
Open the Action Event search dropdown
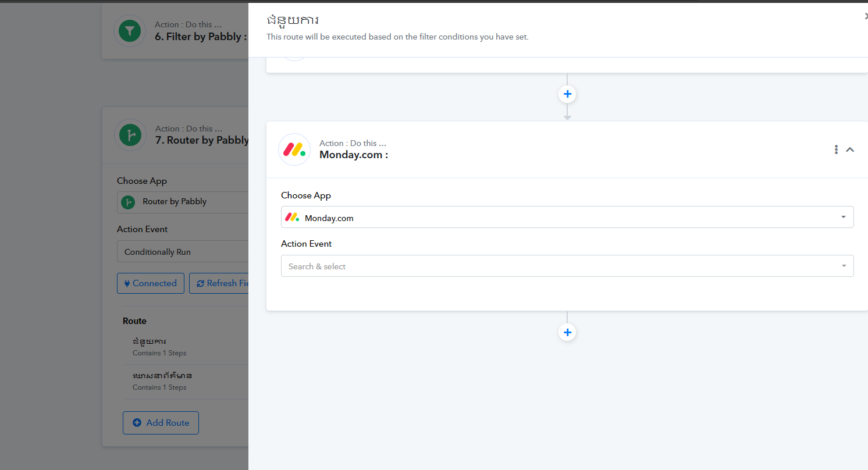click(567, 266)
